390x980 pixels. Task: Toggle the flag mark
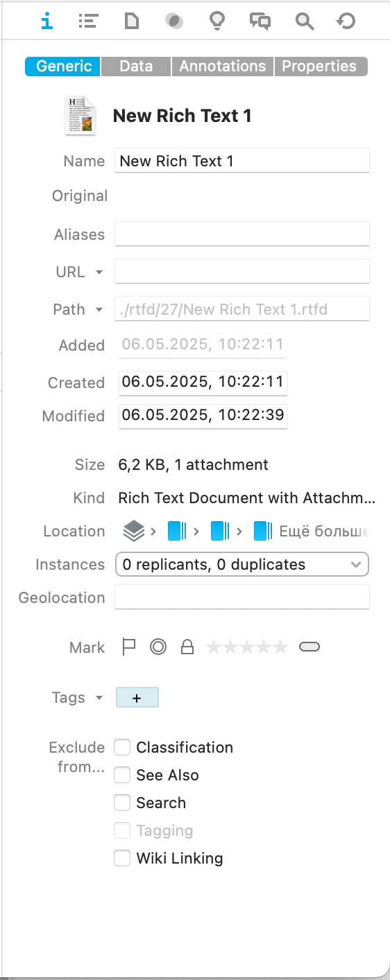pos(128,647)
